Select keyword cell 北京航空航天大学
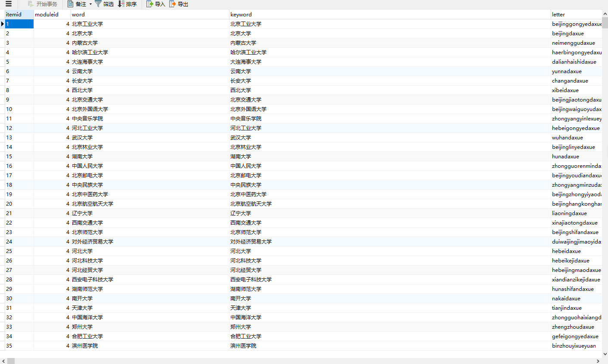This screenshot has width=608, height=364. 390,204
